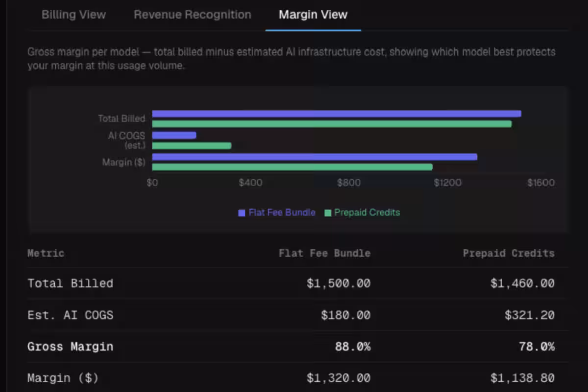
Task: Click the purple Margin ($) bar
Action: 315,157
